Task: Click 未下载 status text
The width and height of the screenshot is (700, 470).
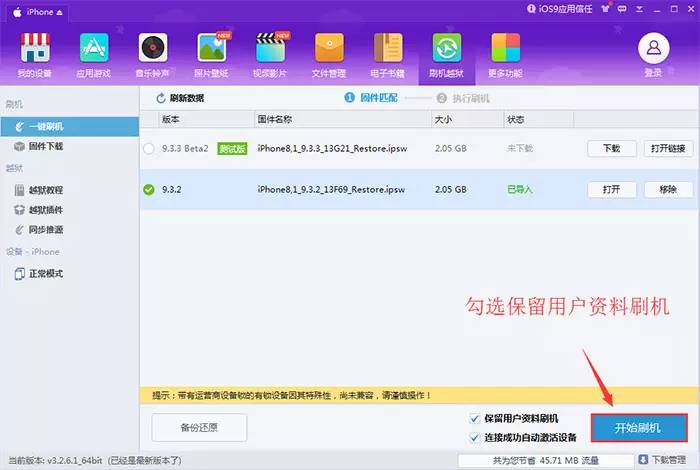Action: [520, 148]
